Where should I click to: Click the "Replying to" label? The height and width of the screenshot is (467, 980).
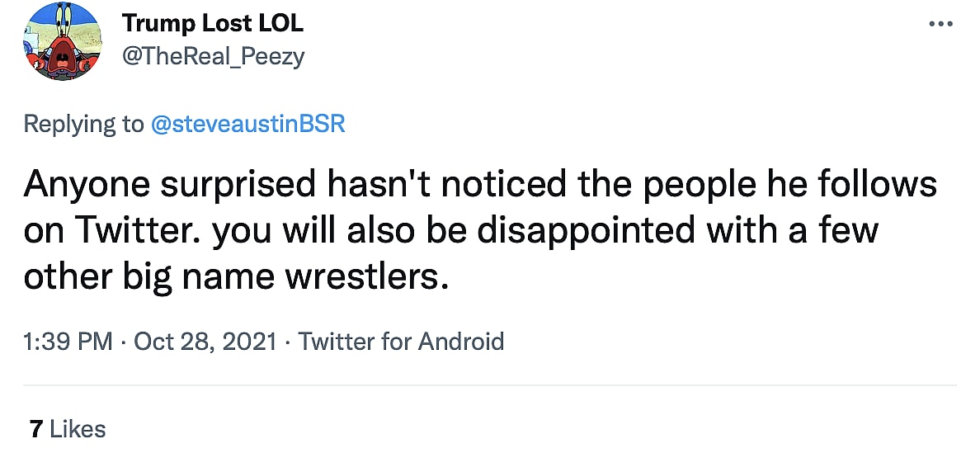tap(83, 124)
